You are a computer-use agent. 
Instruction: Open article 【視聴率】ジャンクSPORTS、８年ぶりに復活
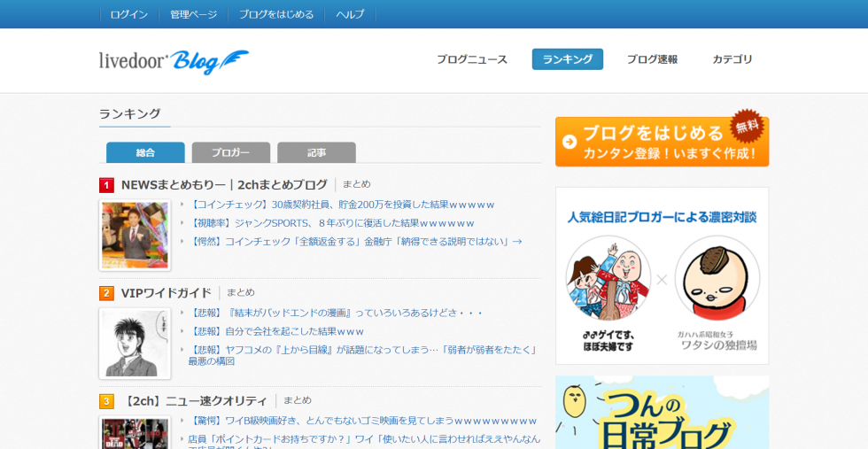point(331,223)
